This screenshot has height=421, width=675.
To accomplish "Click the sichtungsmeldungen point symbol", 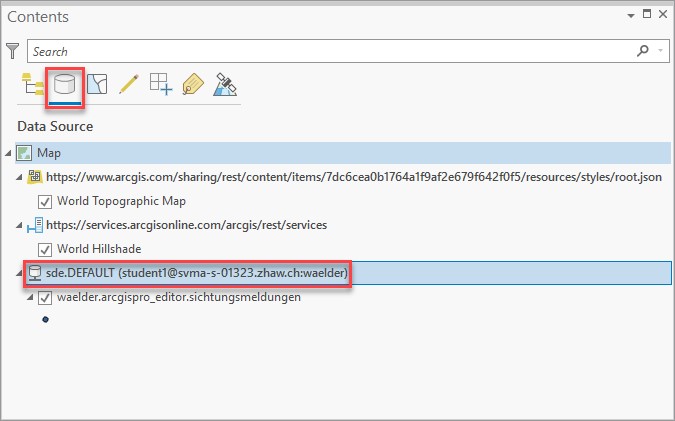I will [45, 320].
